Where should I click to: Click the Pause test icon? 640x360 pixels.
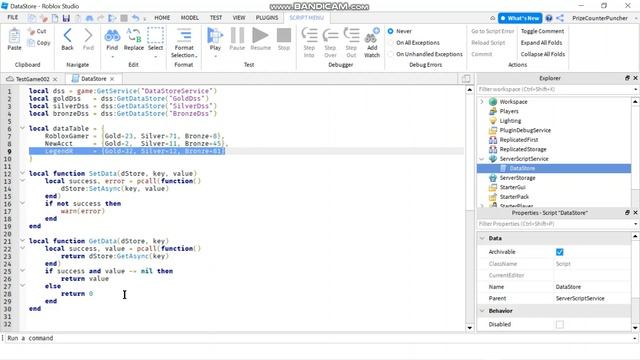[x=237, y=36]
